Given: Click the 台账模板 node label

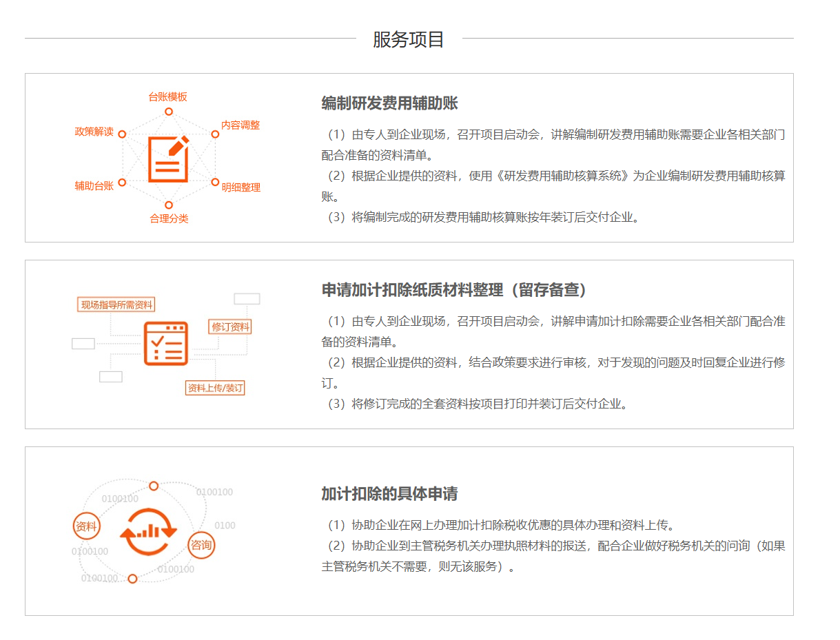Looking at the screenshot, I should point(168,96).
